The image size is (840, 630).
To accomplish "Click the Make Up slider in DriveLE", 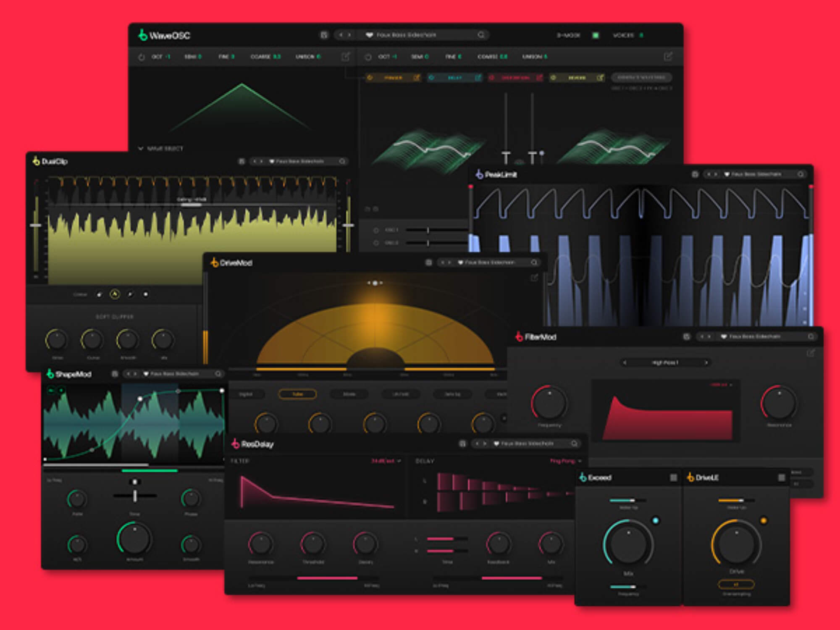I will point(735,501).
